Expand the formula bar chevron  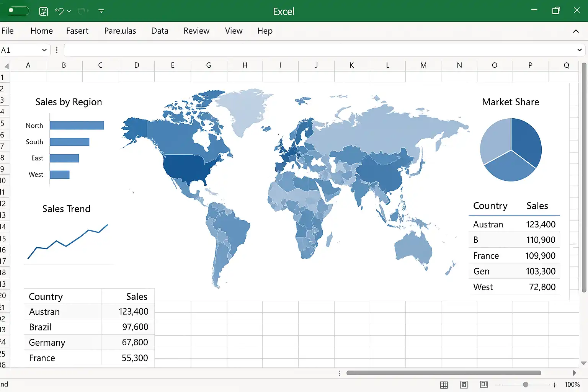[x=579, y=50]
